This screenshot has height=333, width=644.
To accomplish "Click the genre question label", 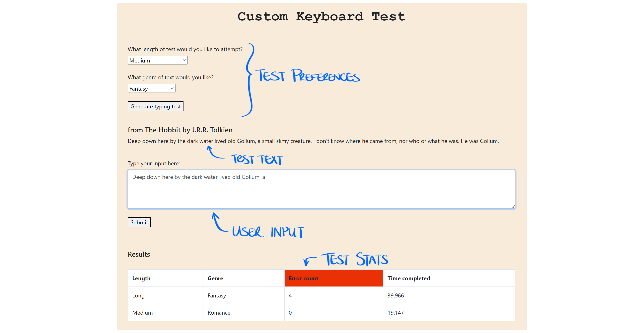I will (171, 77).
